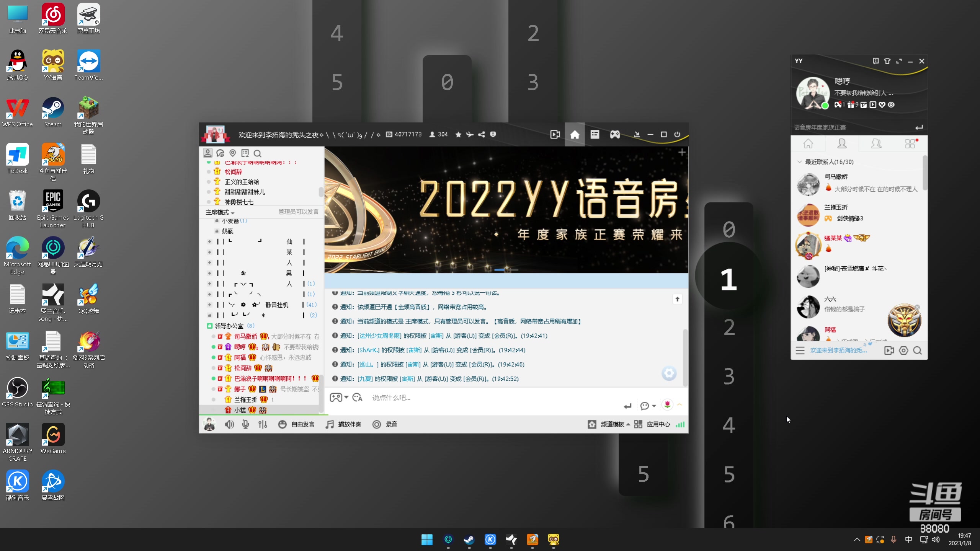
Task: Click the banner carousel progress slider
Action: (505, 270)
